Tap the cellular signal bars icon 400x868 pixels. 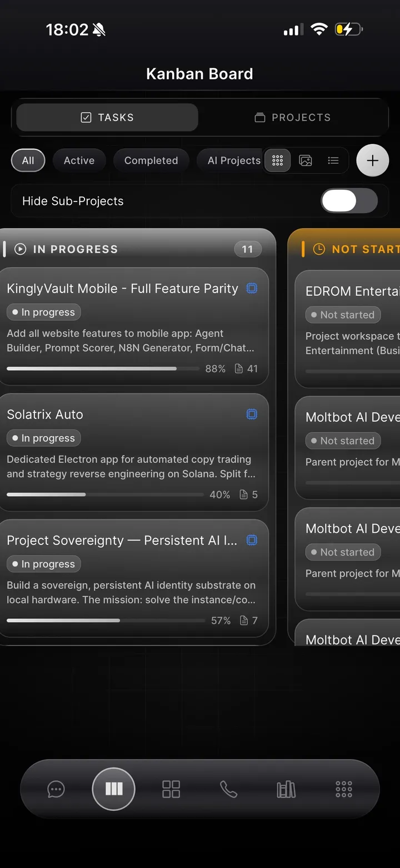pos(292,30)
